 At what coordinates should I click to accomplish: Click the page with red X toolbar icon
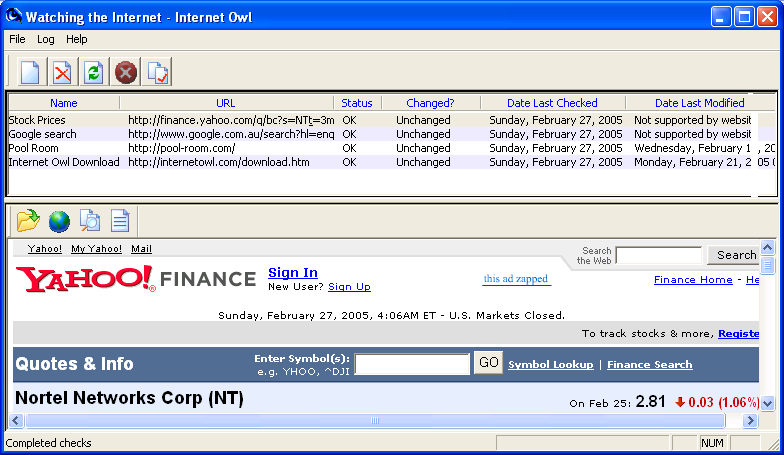(x=62, y=72)
